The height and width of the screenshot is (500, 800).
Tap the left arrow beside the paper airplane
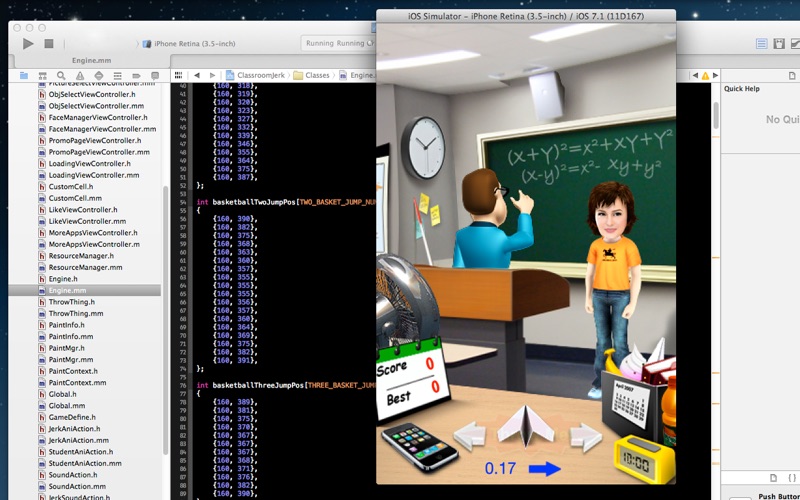470,436
